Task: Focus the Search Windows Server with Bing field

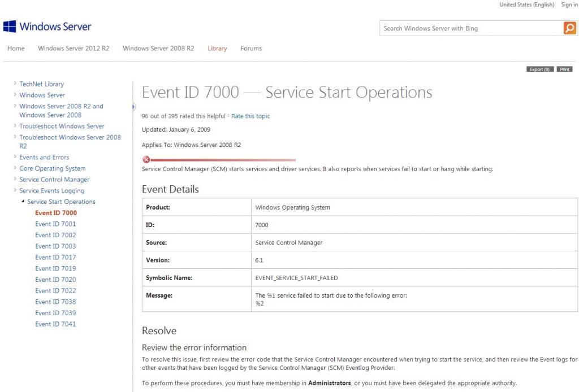Action: 471,28
